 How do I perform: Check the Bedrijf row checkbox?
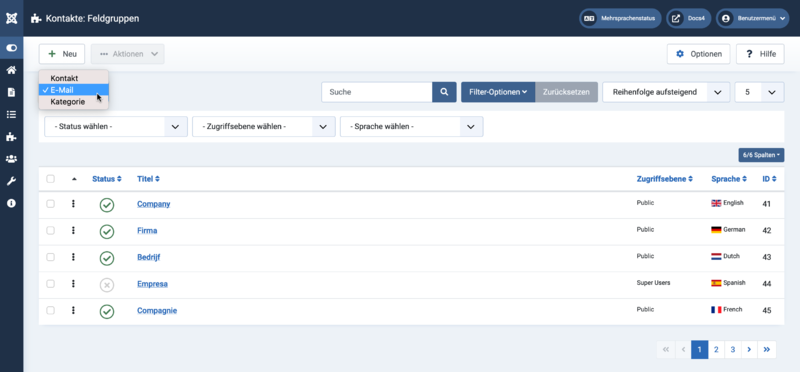(51, 257)
